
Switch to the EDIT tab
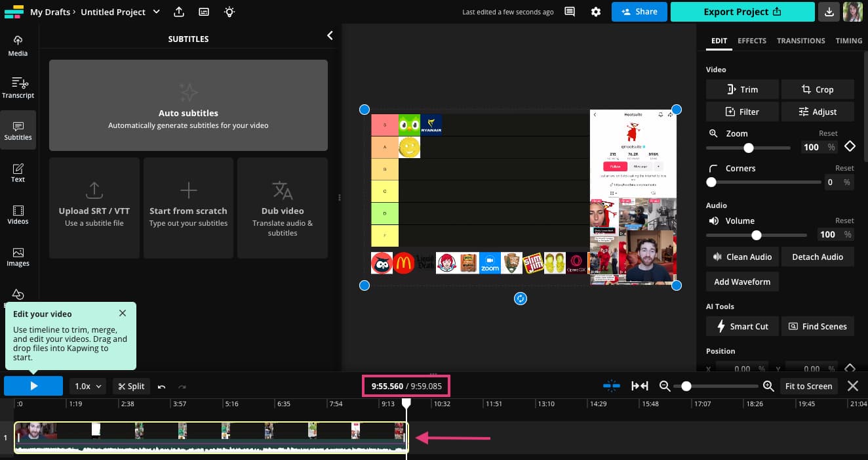719,41
